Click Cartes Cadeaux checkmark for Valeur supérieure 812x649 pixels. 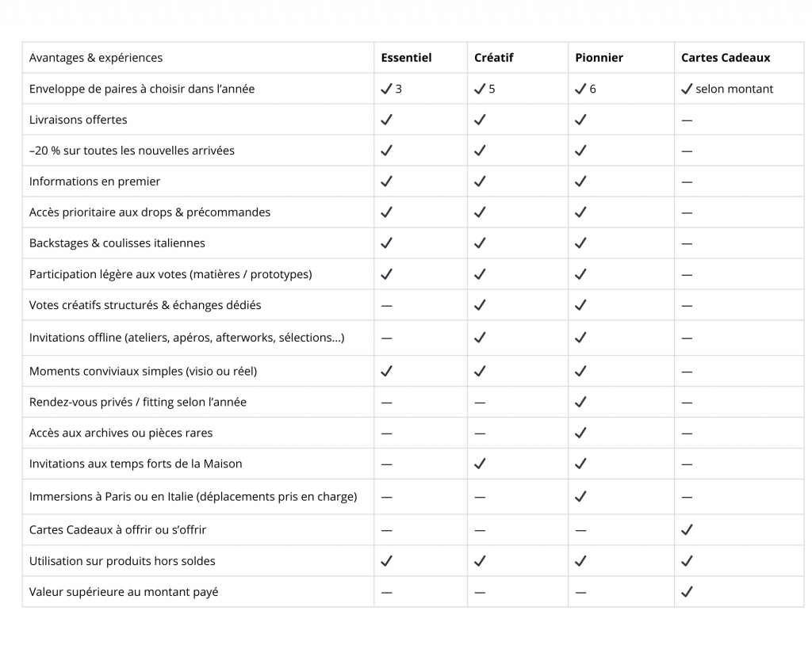[x=687, y=591]
